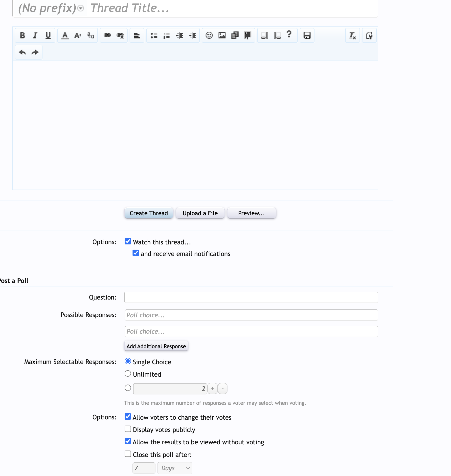This screenshot has width=451, height=476.
Task: Undo the last edit
Action: click(22, 52)
